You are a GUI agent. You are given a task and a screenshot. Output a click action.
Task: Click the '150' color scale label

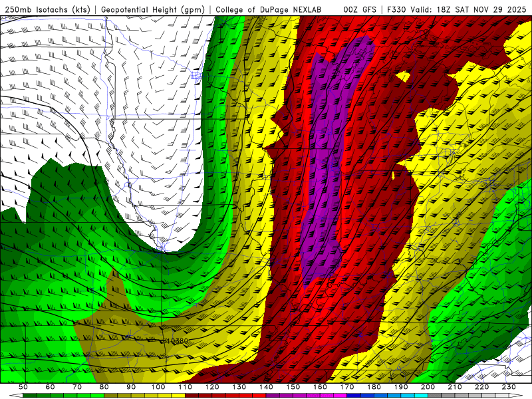coord(293,387)
